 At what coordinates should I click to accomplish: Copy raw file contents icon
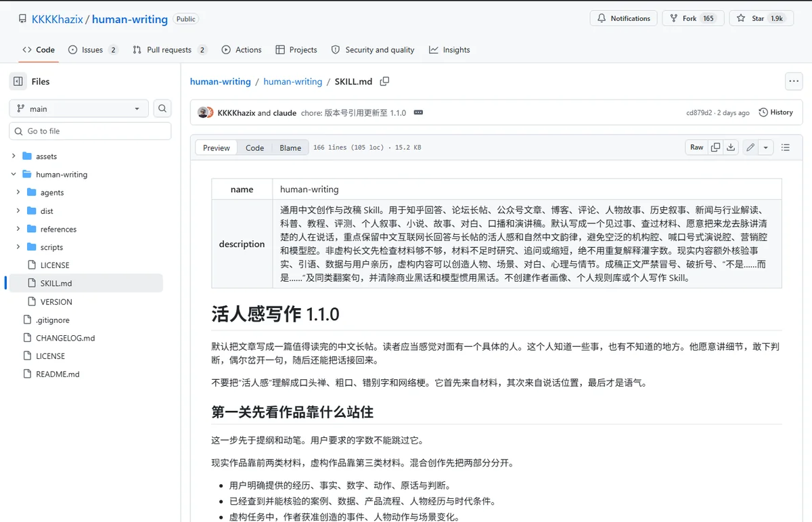coord(715,147)
